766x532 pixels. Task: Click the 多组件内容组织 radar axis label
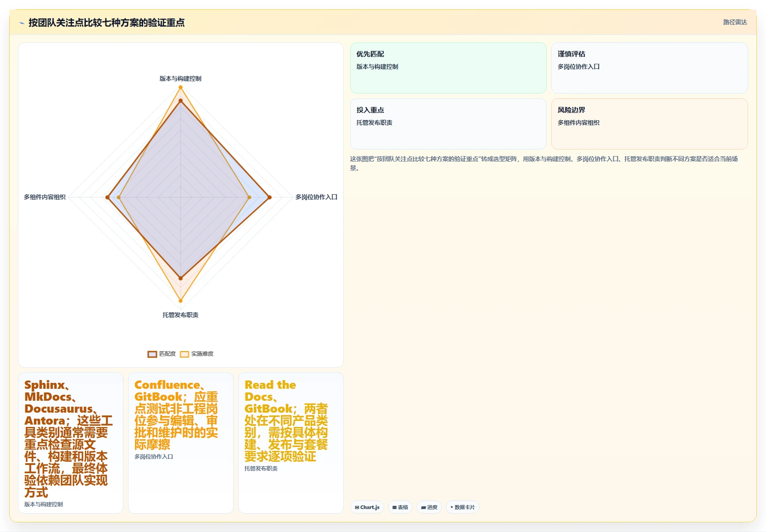point(45,197)
